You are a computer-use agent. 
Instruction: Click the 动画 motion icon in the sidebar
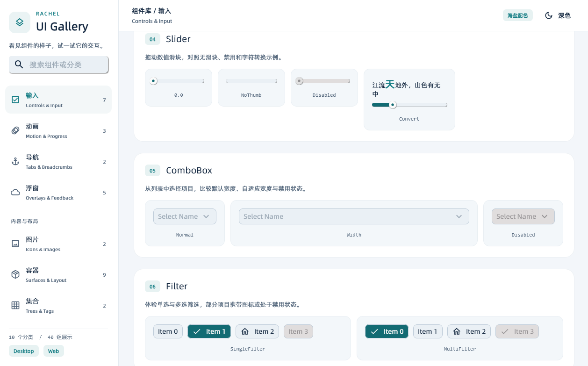[15, 130]
